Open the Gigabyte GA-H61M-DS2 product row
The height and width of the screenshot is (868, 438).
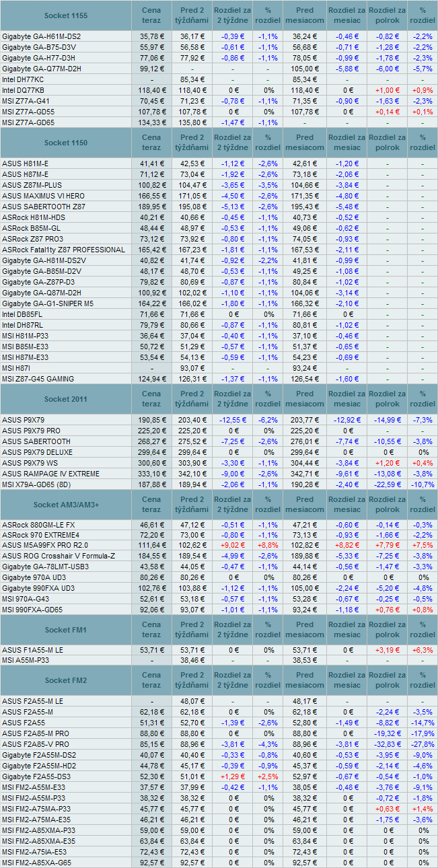point(42,36)
